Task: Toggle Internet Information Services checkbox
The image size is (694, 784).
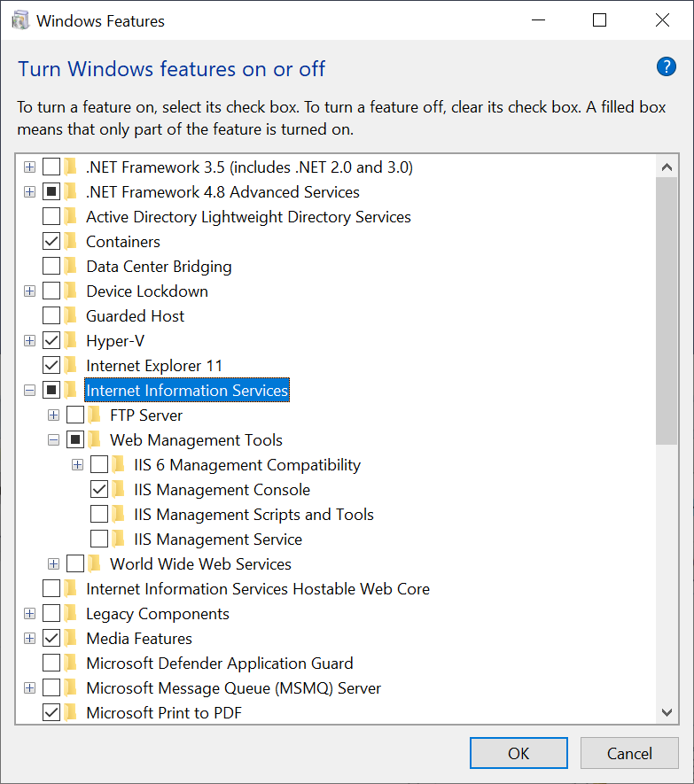Action: [x=51, y=391]
